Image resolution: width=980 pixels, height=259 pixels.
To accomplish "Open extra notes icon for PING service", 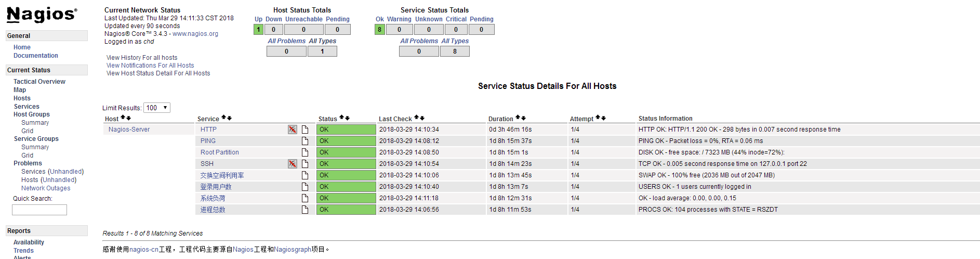I will tap(305, 141).
